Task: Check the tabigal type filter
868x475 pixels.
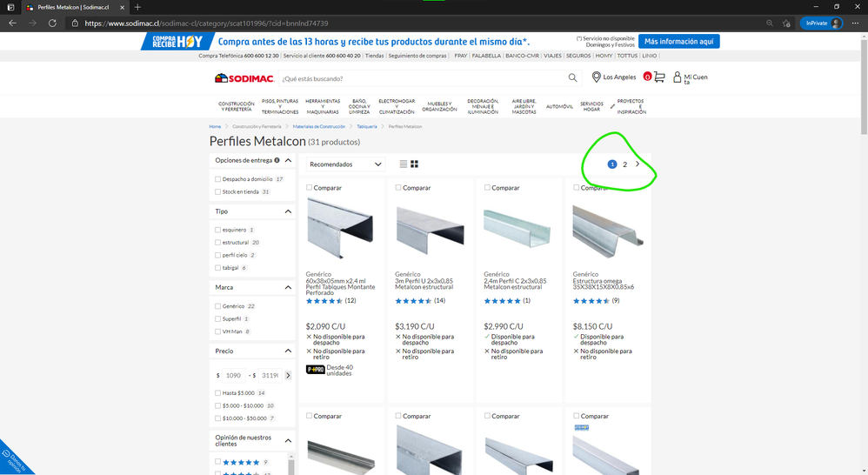Action: 217,268
